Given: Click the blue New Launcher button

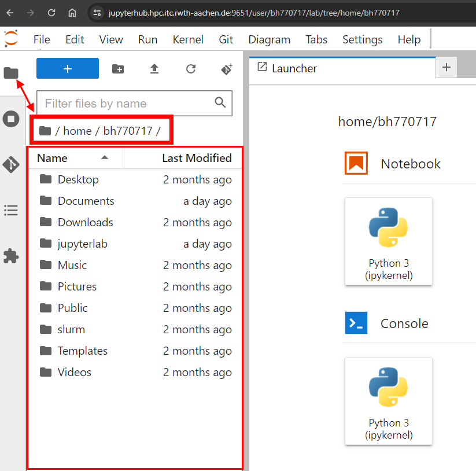Looking at the screenshot, I should pyautogui.click(x=68, y=69).
